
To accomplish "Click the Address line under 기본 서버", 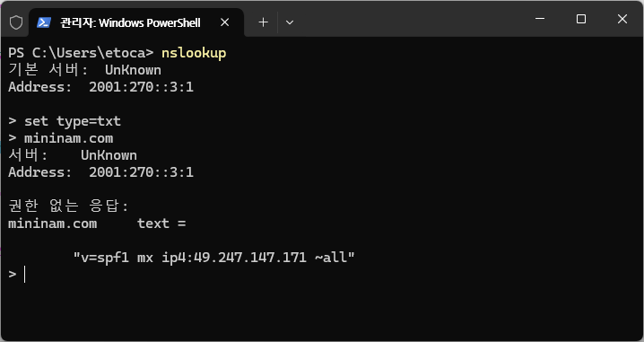I will pyautogui.click(x=100, y=87).
